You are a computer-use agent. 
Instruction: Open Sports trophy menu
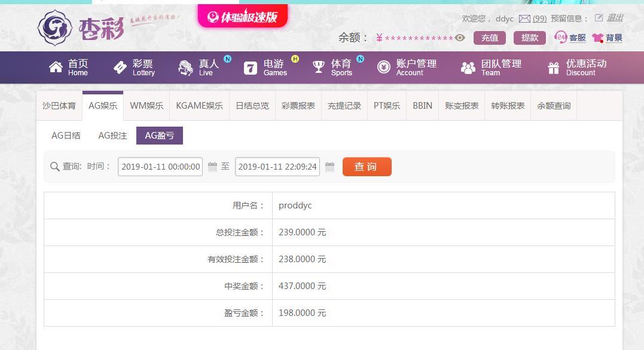[x=332, y=67]
